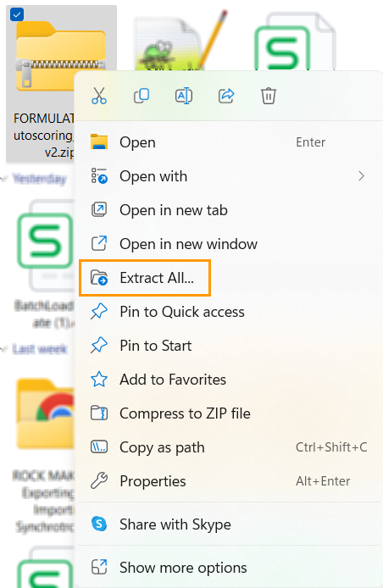This screenshot has width=383, height=588.
Task: Click the Delete trash can icon
Action: 269,96
